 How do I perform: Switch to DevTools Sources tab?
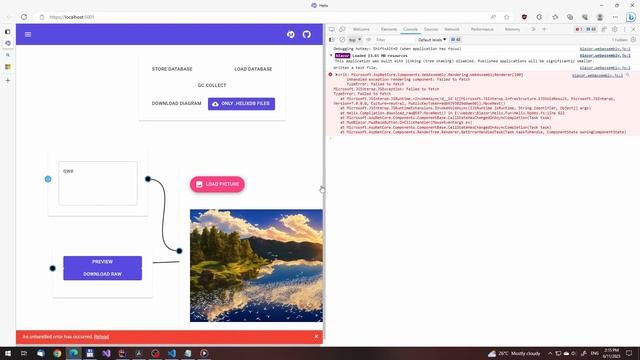[x=431, y=29]
